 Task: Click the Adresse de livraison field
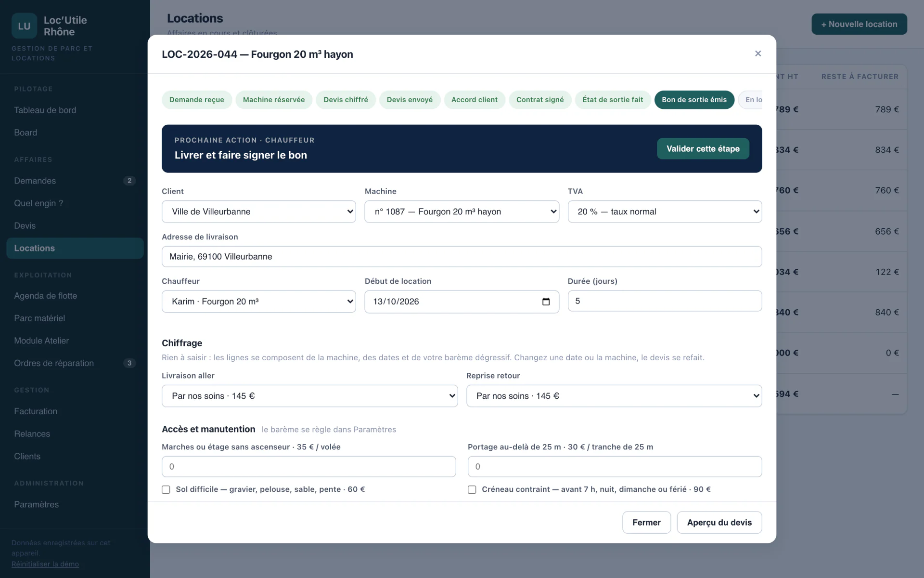(x=462, y=257)
